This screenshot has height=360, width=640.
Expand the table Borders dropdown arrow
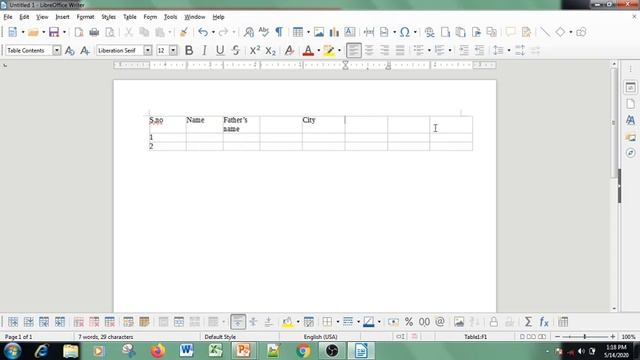338,322
